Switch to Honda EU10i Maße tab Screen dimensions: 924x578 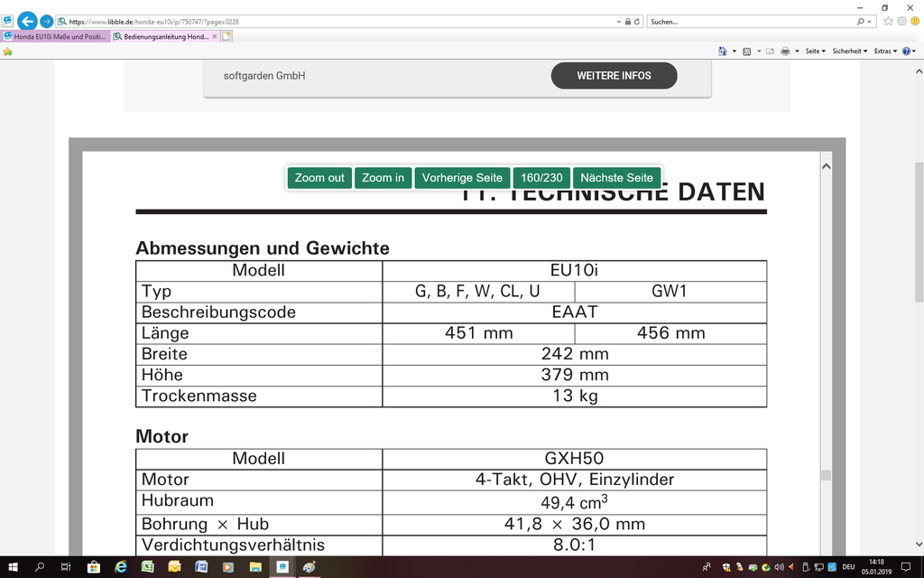tap(55, 36)
